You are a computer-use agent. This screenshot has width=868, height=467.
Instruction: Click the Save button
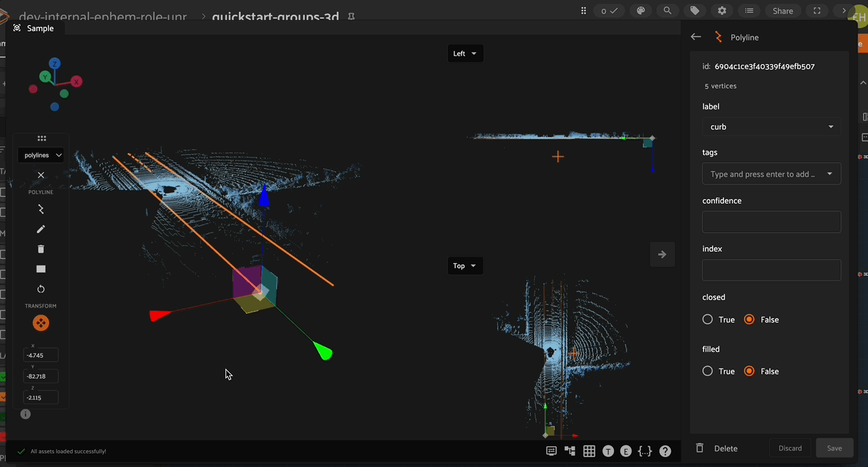[835, 447]
